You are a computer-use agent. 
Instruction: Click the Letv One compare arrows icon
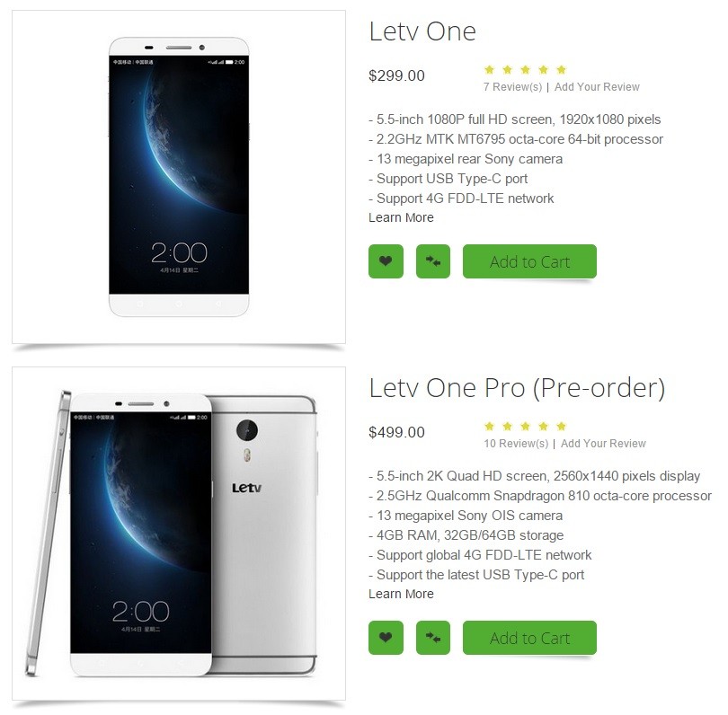433,261
